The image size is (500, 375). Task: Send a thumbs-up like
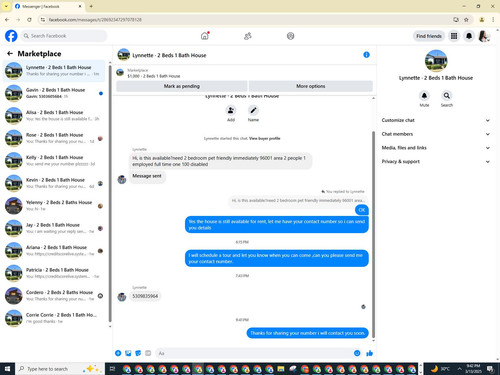click(x=369, y=353)
